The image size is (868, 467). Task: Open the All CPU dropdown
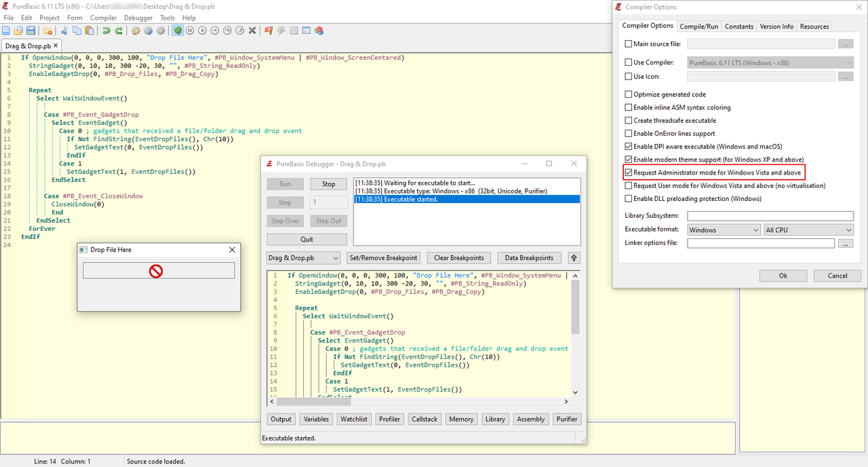tap(808, 230)
